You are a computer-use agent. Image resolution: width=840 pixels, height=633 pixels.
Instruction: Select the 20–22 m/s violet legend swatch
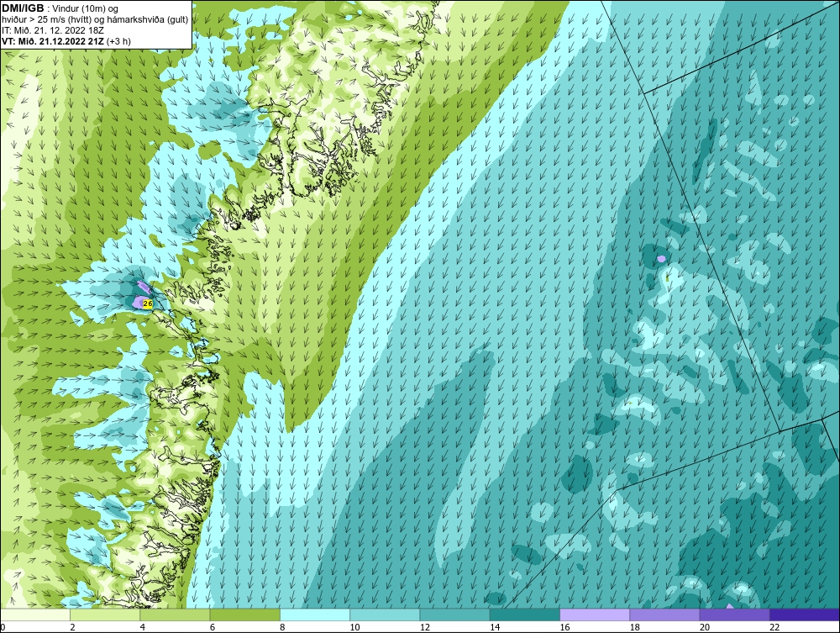coord(734,615)
